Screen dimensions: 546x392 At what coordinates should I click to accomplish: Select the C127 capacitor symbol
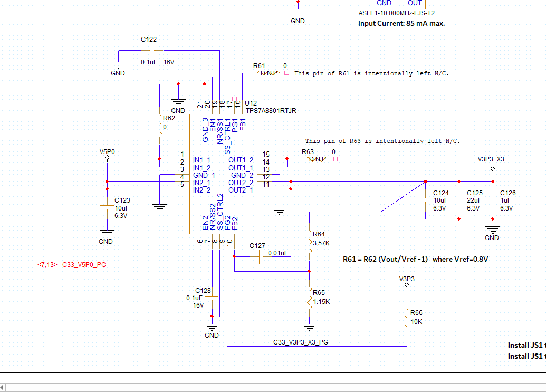tap(261, 257)
